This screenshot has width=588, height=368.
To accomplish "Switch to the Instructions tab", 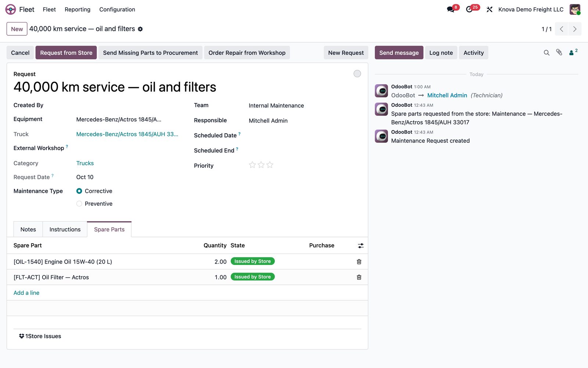I will (x=65, y=229).
